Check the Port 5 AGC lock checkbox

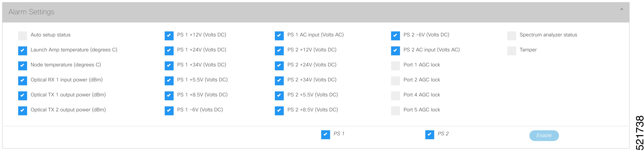(395, 111)
